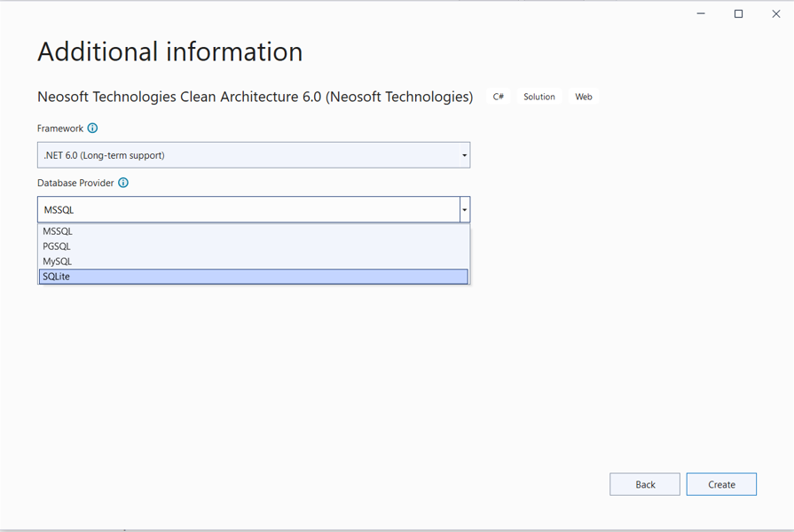Choose MySQL in the provider list
This screenshot has height=532, width=794.
(x=253, y=262)
